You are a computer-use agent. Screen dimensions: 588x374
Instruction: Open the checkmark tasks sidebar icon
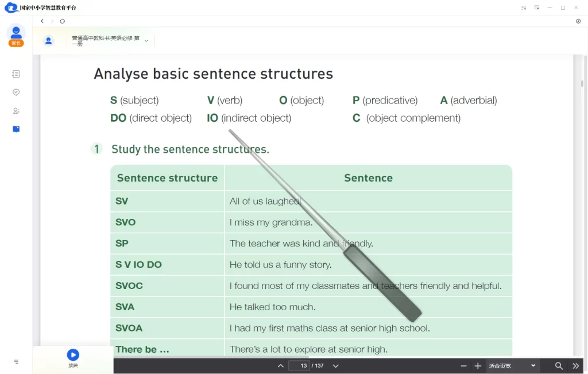[16, 92]
